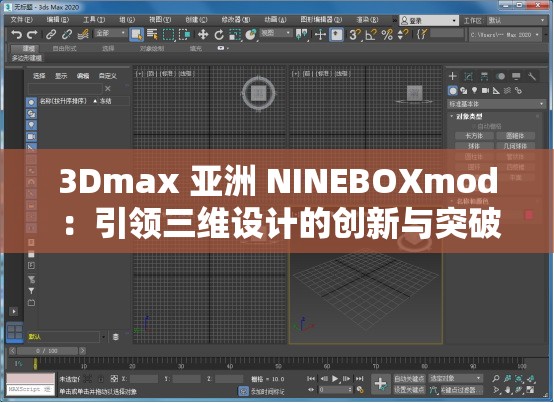The height and width of the screenshot is (403, 554).
Task: Clear the scene explorer search with X
Action: tap(108, 88)
